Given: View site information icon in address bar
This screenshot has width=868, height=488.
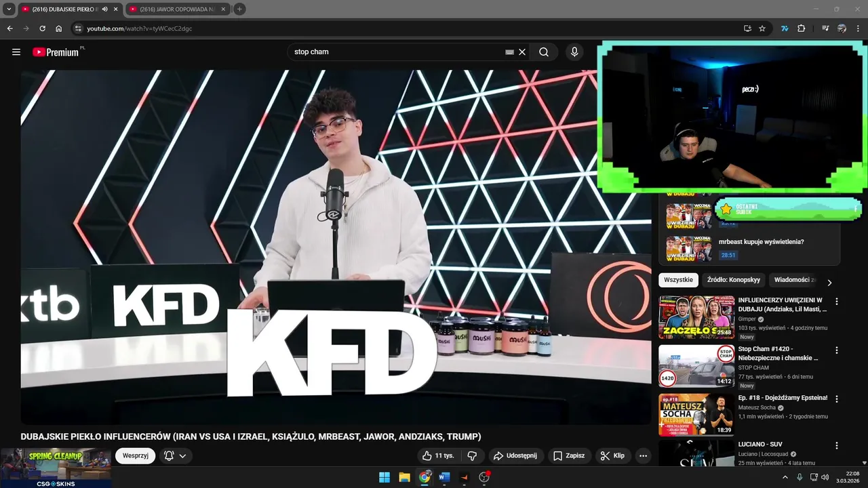Looking at the screenshot, I should pyautogui.click(x=78, y=28).
